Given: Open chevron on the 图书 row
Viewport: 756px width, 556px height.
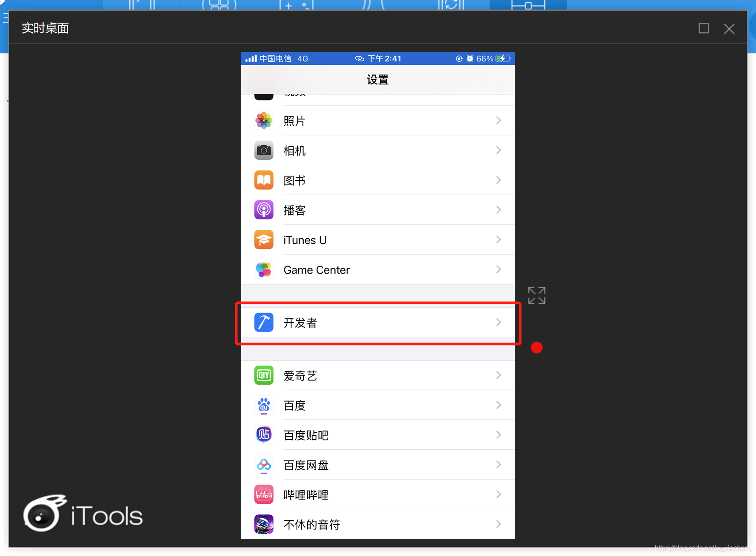Looking at the screenshot, I should click(x=499, y=180).
